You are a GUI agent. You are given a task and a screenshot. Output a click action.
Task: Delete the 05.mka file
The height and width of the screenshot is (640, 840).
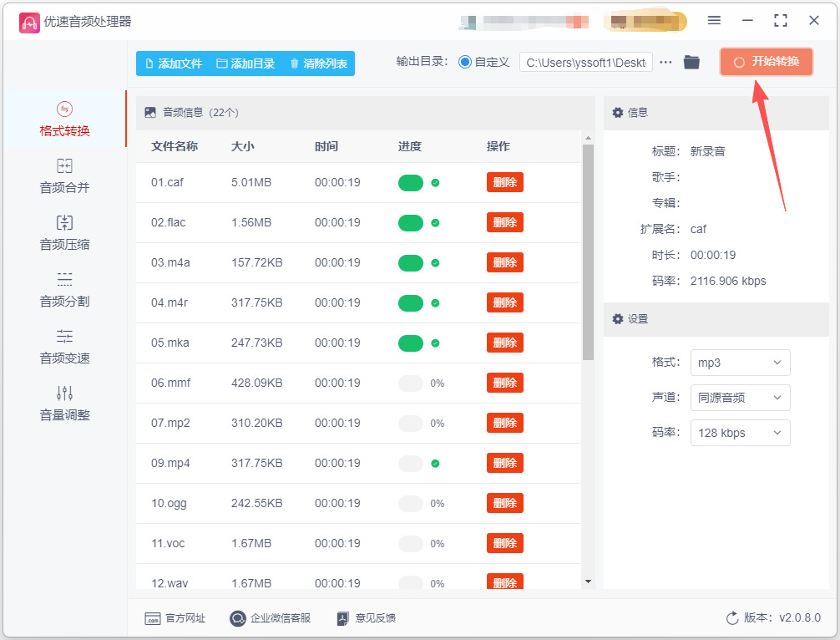pos(504,343)
